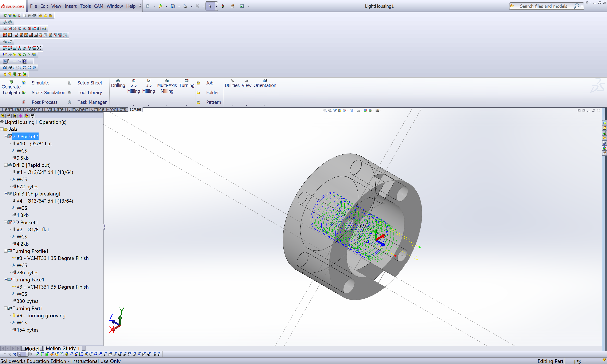
Task: Click the Select cursor tool in the top toolbar
Action: click(210, 6)
